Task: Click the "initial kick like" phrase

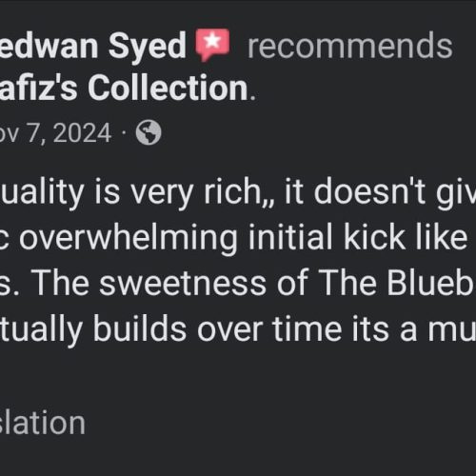Action: point(358,237)
